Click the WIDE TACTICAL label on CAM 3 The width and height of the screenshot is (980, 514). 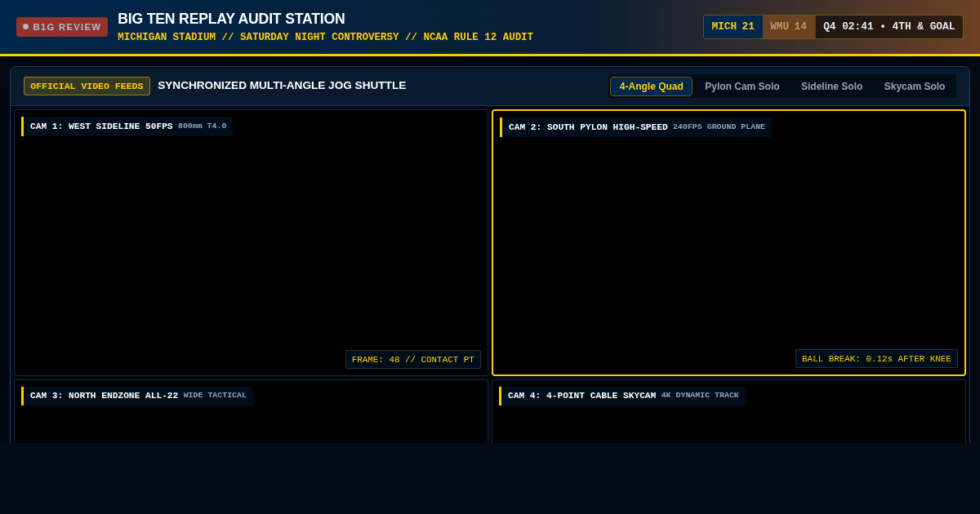coord(215,396)
